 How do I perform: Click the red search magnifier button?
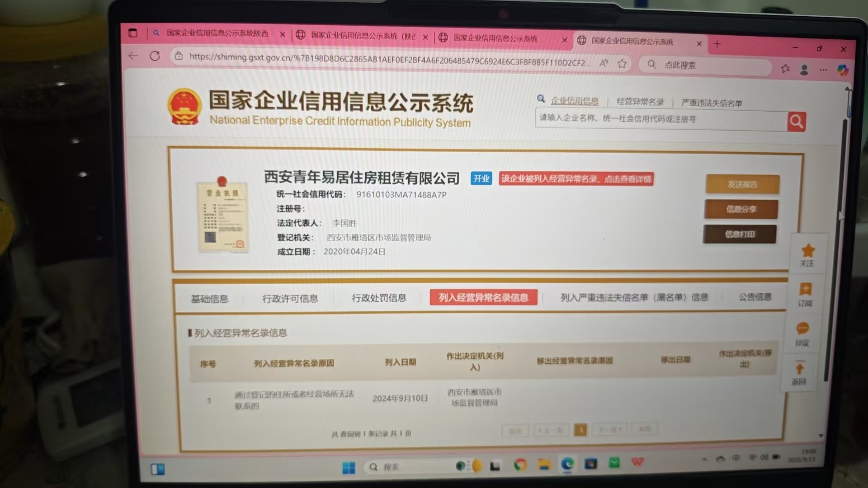coord(796,122)
